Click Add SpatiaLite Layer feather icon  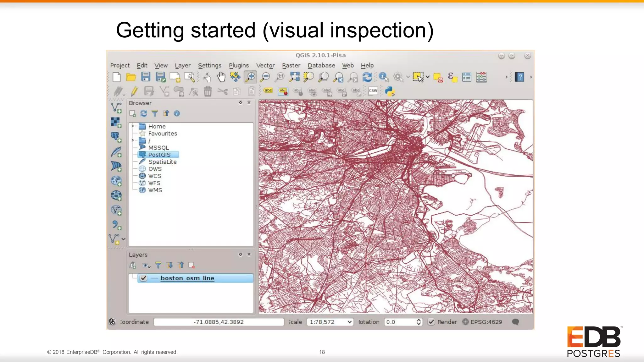pyautogui.click(x=116, y=152)
